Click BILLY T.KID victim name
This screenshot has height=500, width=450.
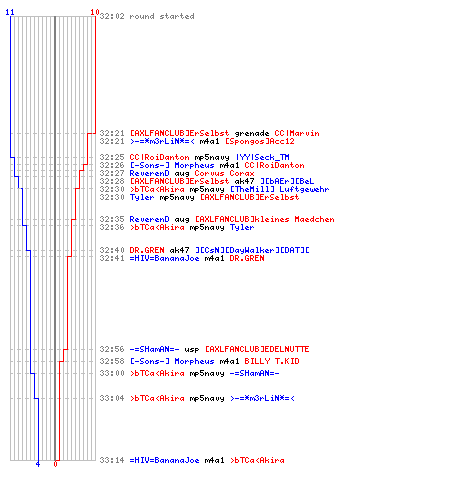(x=272, y=361)
